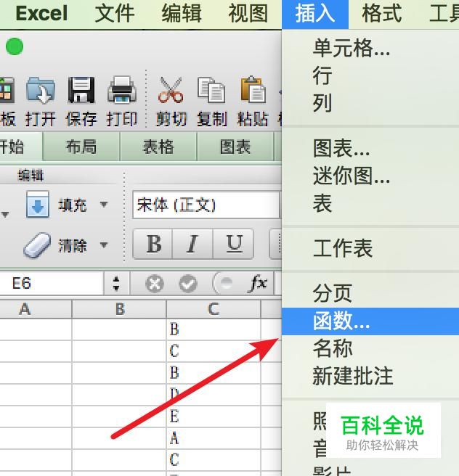459x476 pixels.
Task: Toggle Underline formatting button
Action: pos(233,244)
